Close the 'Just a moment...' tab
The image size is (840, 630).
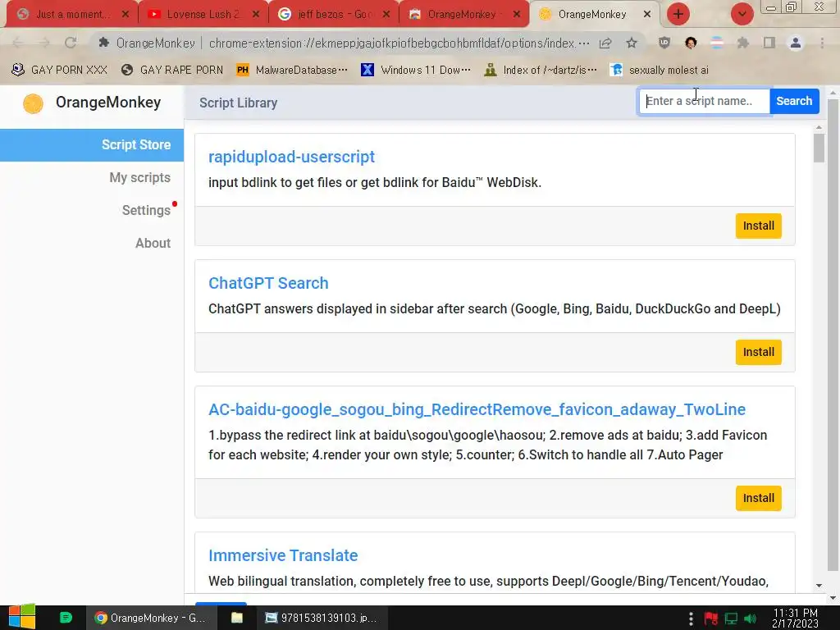[x=126, y=15]
